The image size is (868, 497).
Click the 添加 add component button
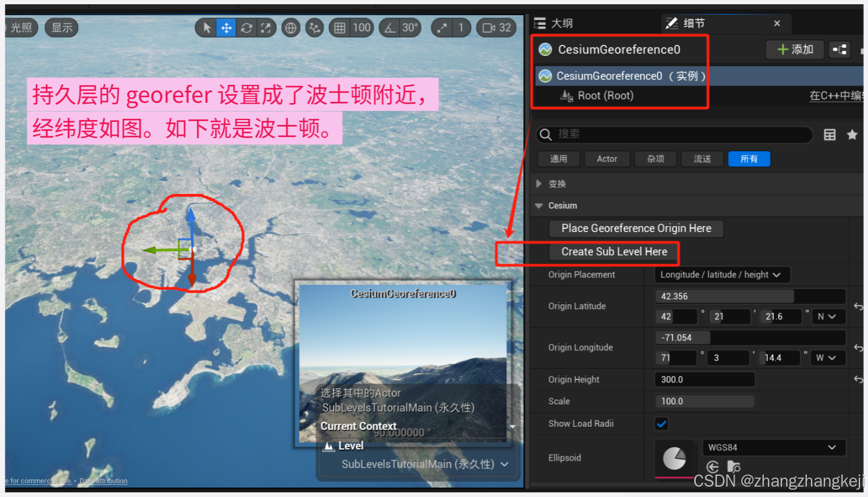[x=795, y=50]
